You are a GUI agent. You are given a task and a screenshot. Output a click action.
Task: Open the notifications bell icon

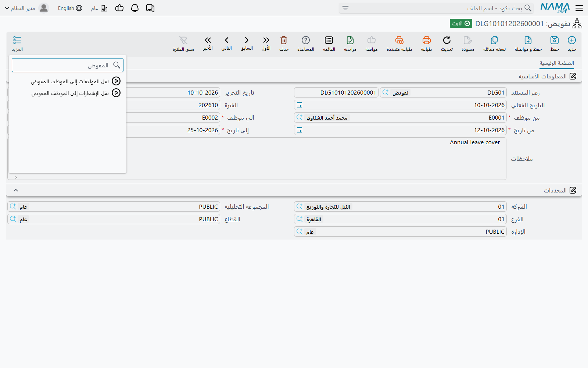pyautogui.click(x=135, y=8)
